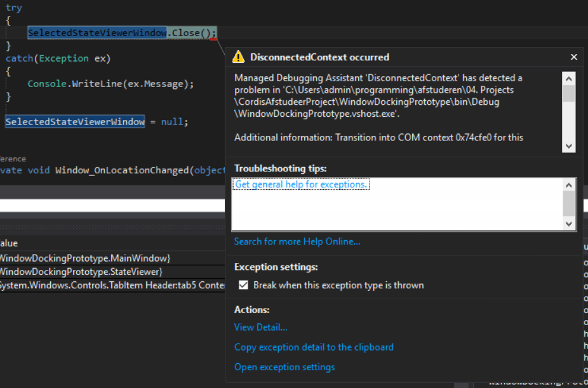Click the catch keyword in code editor
The width and height of the screenshot is (588, 388).
click(20, 58)
